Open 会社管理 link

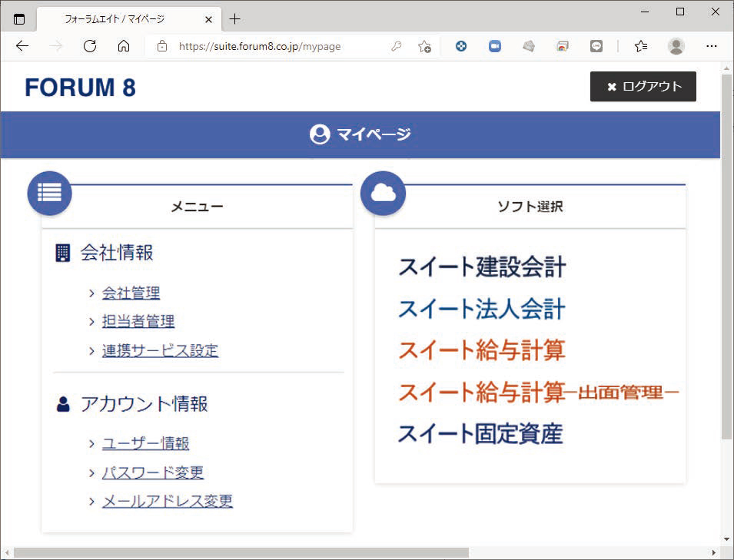click(131, 293)
